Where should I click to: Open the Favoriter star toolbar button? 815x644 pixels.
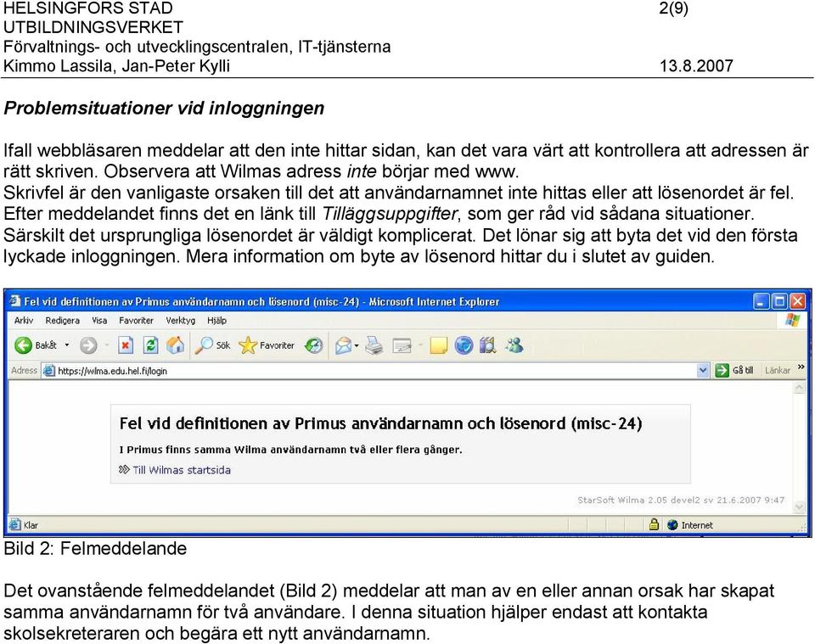(x=266, y=345)
